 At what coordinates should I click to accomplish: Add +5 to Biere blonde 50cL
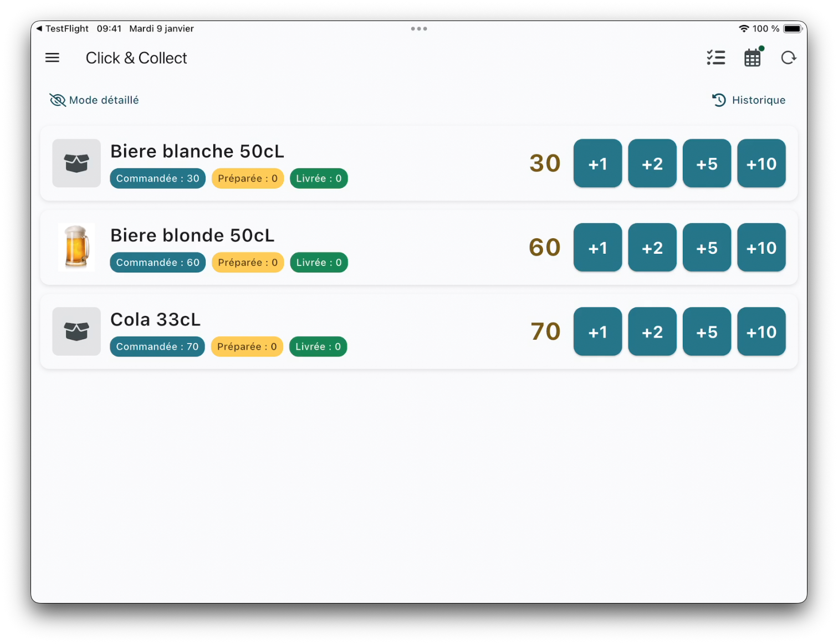[707, 248]
